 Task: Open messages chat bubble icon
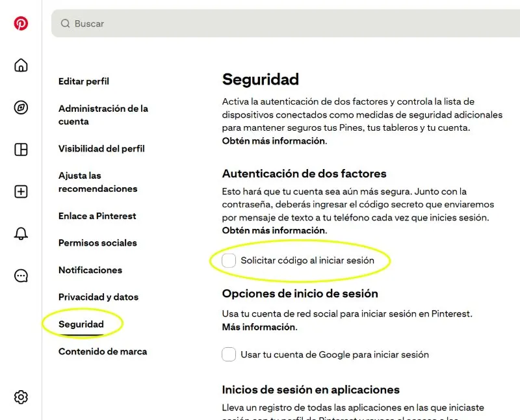tap(21, 276)
